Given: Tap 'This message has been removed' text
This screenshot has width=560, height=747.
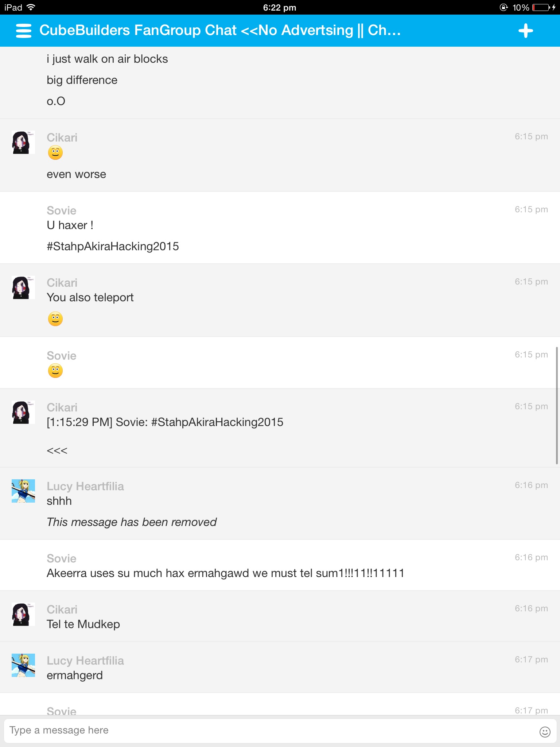Looking at the screenshot, I should click(132, 522).
